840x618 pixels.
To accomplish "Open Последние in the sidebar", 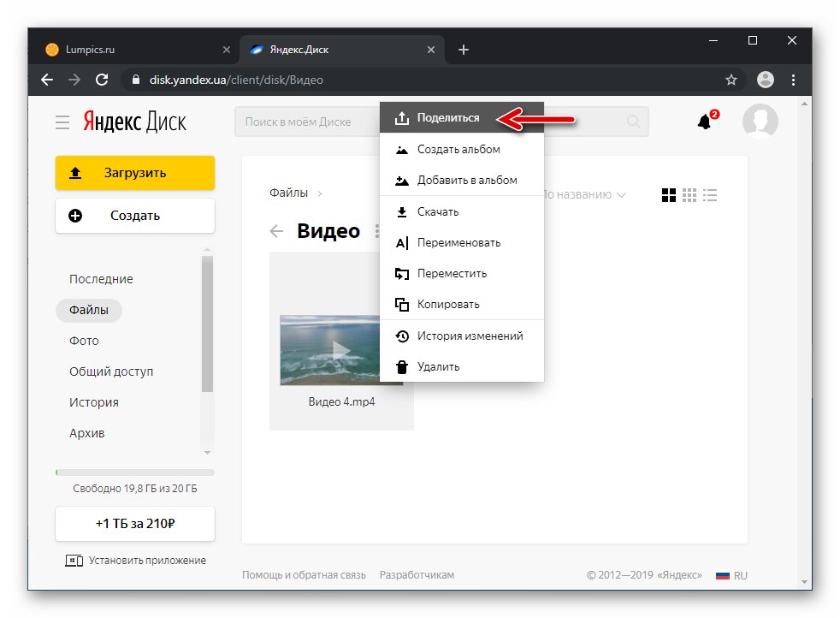I will (x=101, y=279).
